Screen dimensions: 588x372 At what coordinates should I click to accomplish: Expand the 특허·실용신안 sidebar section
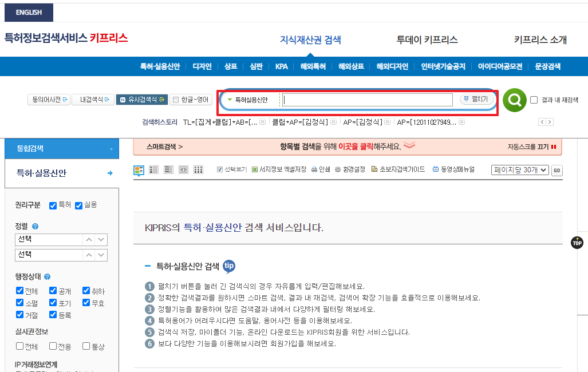point(62,173)
